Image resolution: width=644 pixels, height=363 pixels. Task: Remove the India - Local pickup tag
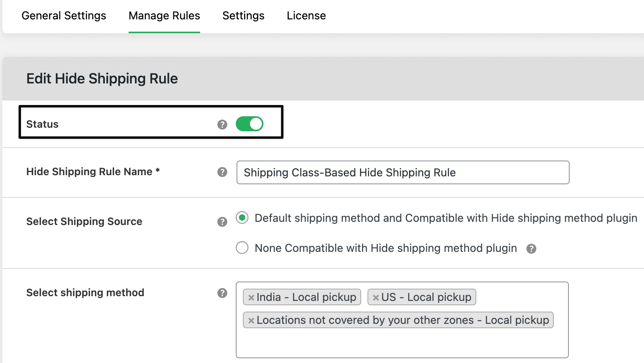(251, 297)
